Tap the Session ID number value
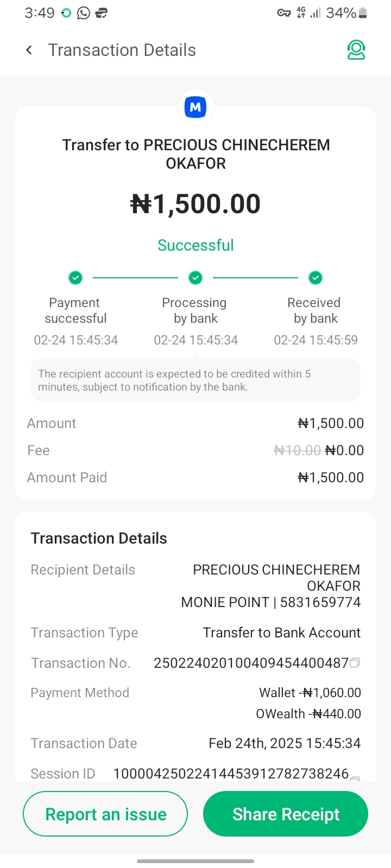The width and height of the screenshot is (391, 868). 231,774
